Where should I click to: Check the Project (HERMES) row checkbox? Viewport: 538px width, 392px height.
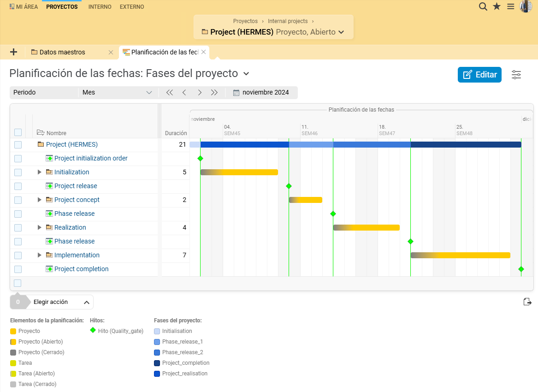coord(18,145)
